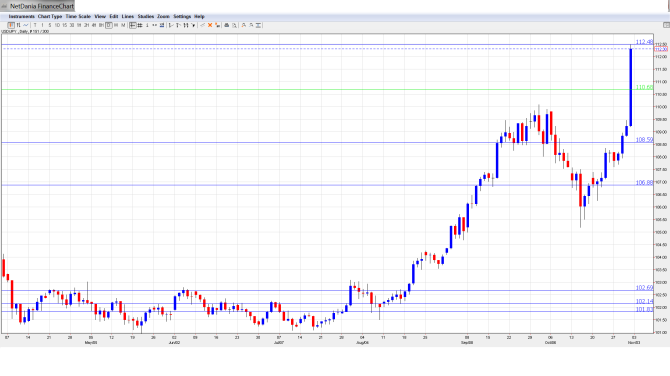670x376 pixels.
Task: Click the fit-to-height lines icon
Action: point(258,25)
